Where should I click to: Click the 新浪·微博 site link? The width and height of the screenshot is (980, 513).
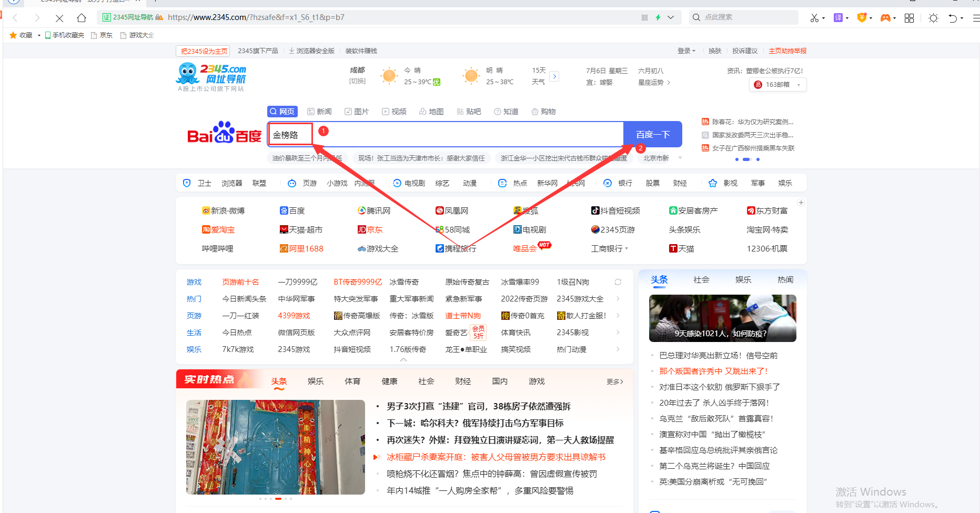224,210
